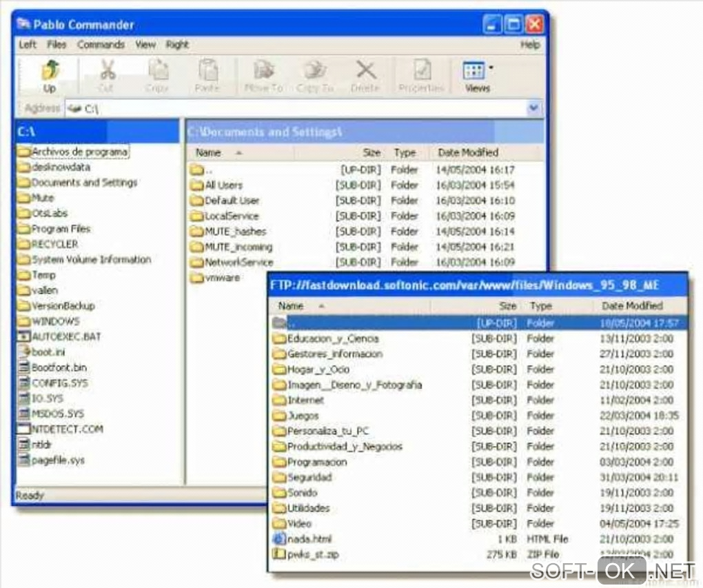Activate the C:\ left panel header
Viewport: 703px width, 588px height.
point(98,132)
